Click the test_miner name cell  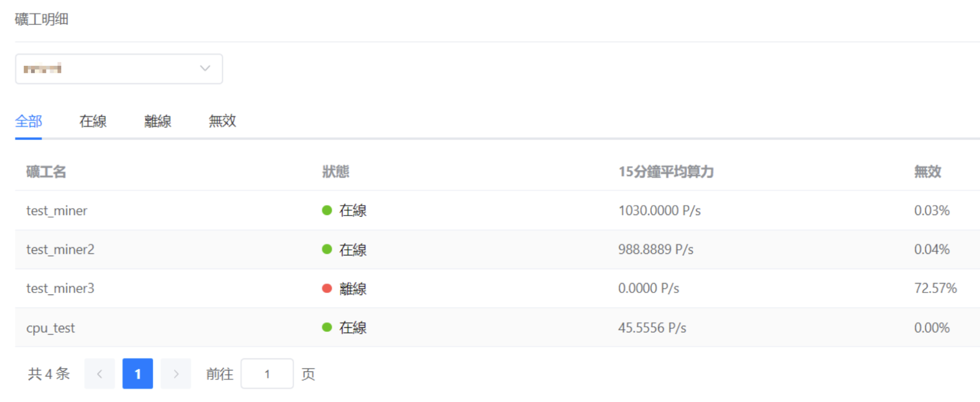point(57,210)
